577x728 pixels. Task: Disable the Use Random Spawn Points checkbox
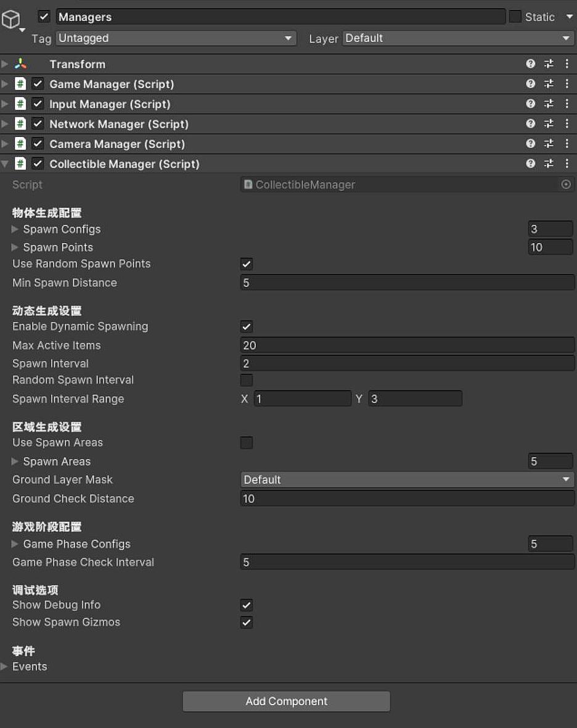pos(247,264)
